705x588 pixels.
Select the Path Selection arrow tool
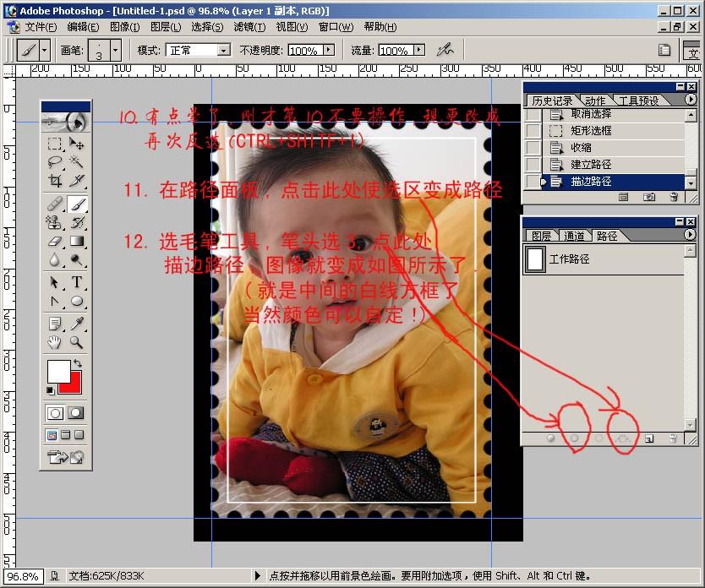[55, 282]
